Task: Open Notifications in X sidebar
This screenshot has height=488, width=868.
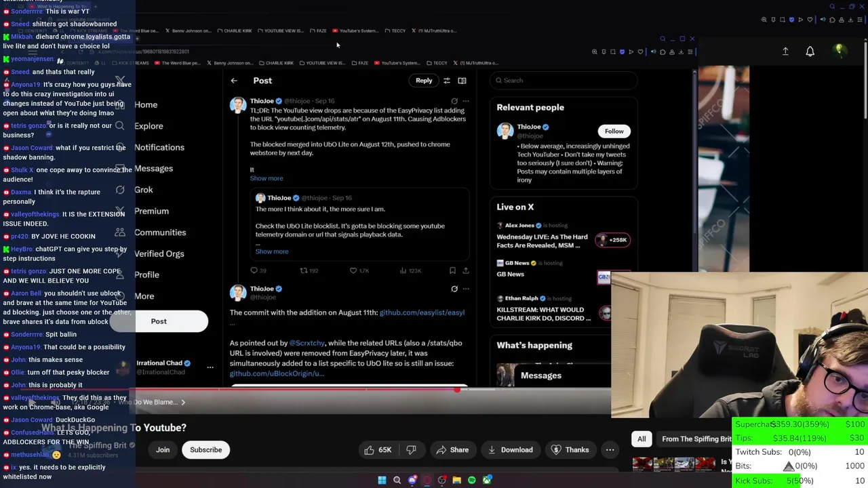Action: pyautogui.click(x=159, y=147)
